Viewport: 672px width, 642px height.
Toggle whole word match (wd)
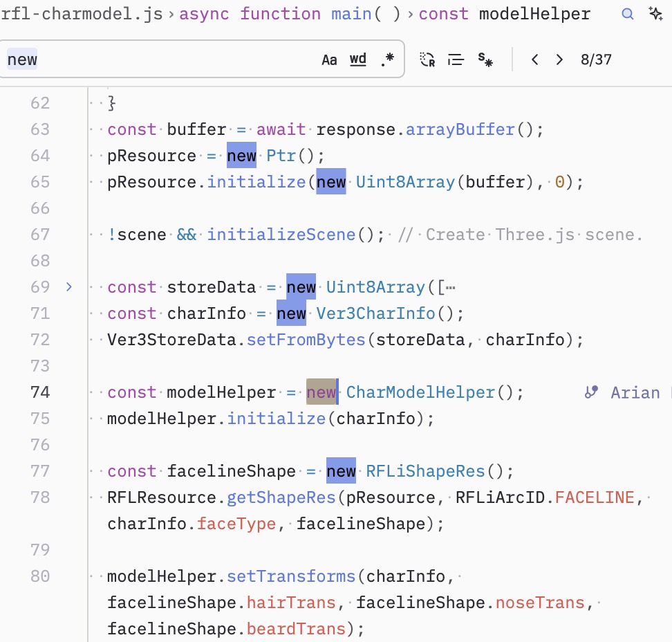pos(358,59)
